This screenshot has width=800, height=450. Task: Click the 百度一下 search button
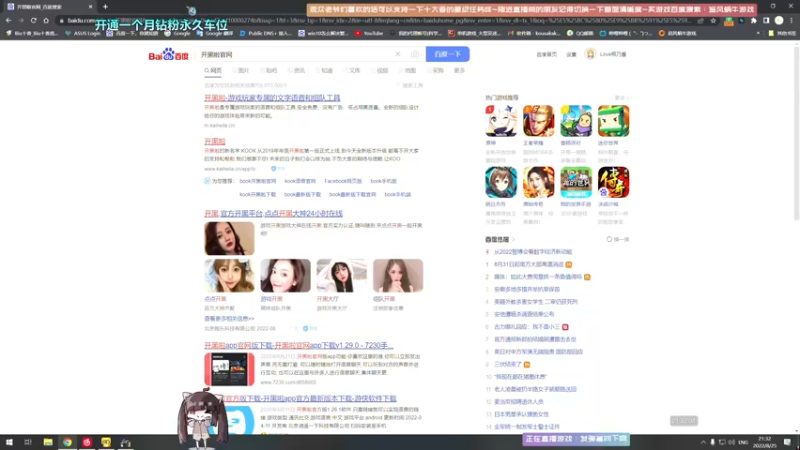tap(447, 54)
